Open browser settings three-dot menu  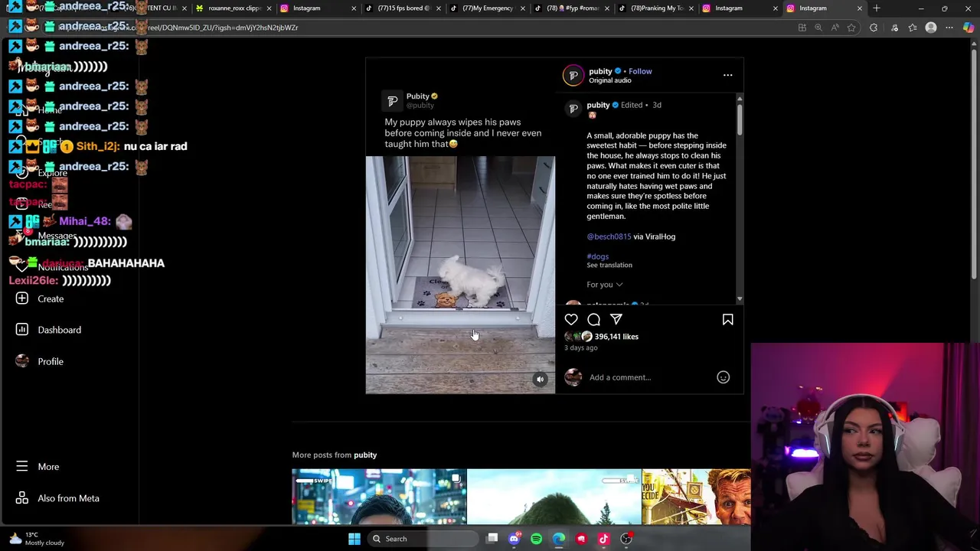click(x=949, y=28)
